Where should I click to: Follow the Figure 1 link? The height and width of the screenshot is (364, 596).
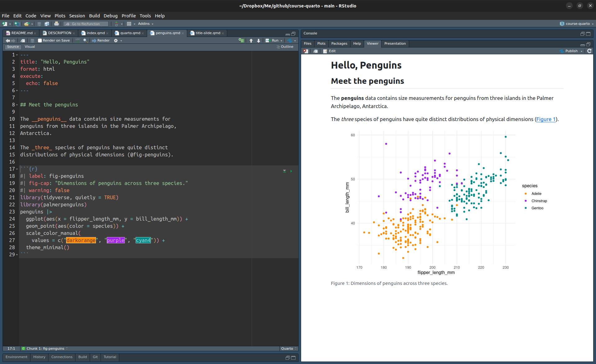545,119
